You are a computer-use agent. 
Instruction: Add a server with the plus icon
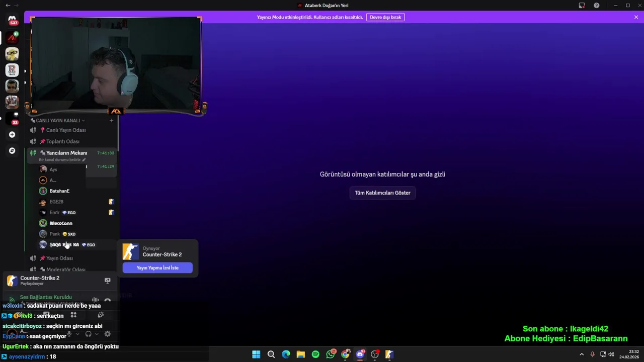click(12, 135)
